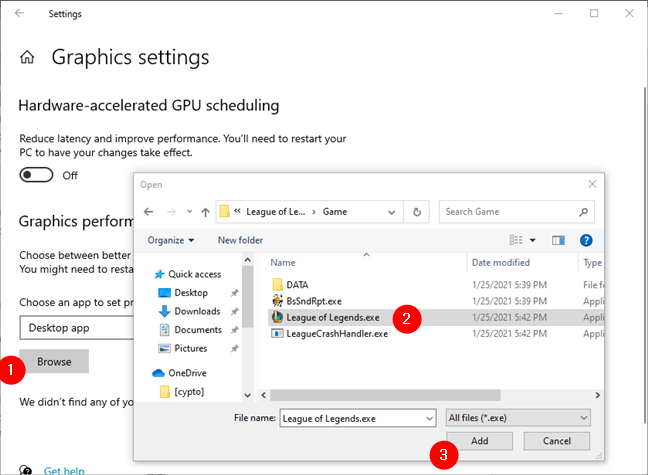
Task: Go back in Settings window
Action: (19, 13)
